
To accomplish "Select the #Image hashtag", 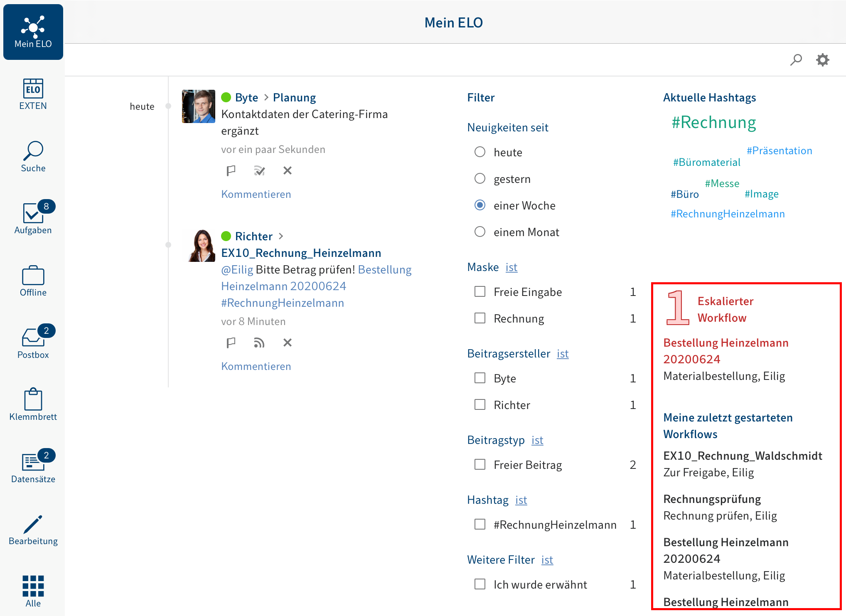I will (762, 194).
